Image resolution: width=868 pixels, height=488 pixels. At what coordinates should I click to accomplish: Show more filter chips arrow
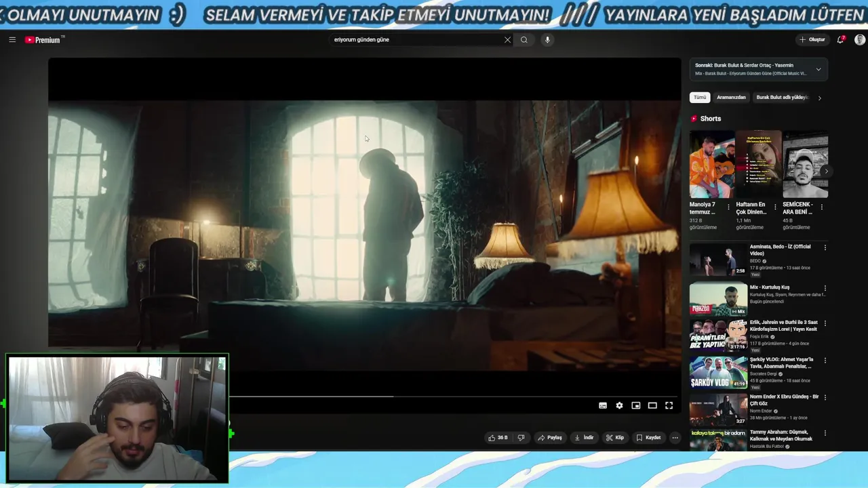[x=819, y=98]
